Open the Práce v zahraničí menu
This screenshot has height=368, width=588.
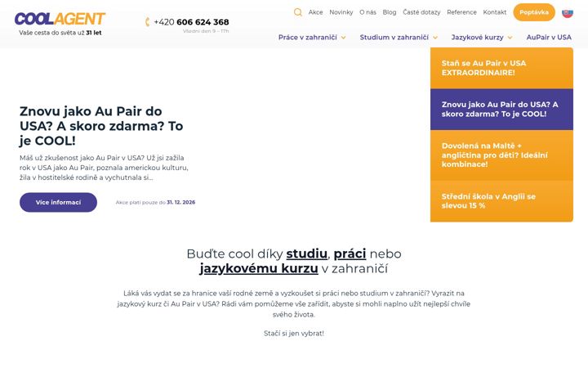308,37
